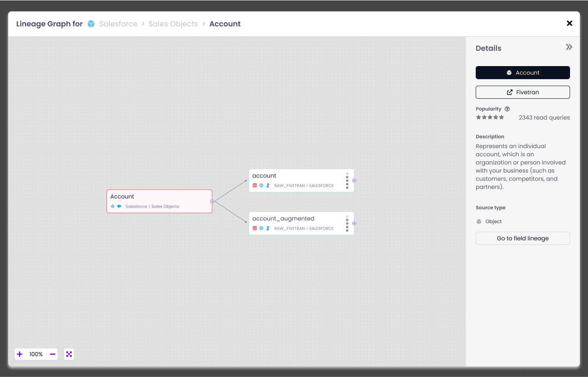Click the black Account button in Details
Image resolution: width=588 pixels, height=377 pixels.
tap(523, 73)
